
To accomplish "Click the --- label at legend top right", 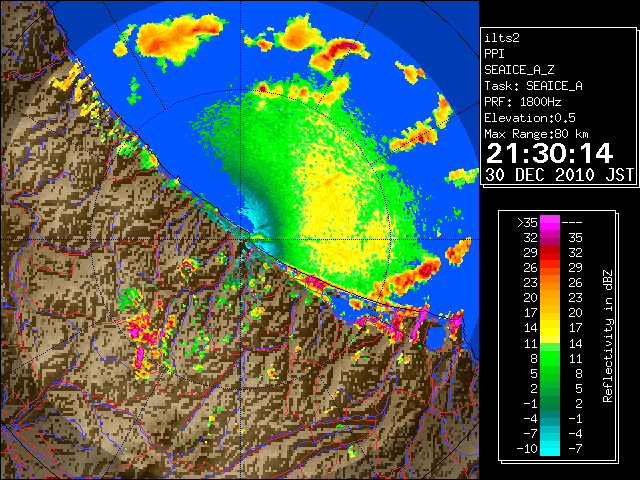I will [x=572, y=223].
